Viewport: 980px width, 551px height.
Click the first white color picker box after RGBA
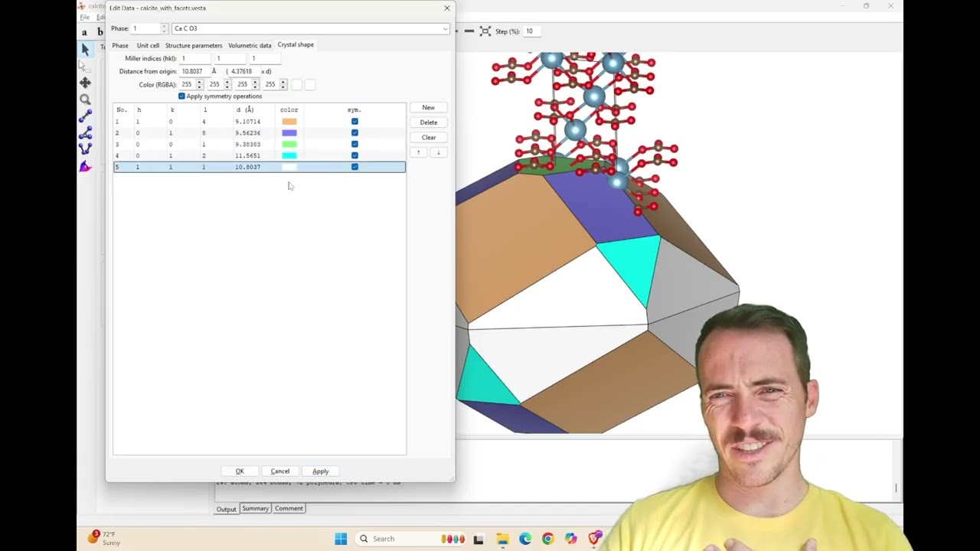point(297,84)
